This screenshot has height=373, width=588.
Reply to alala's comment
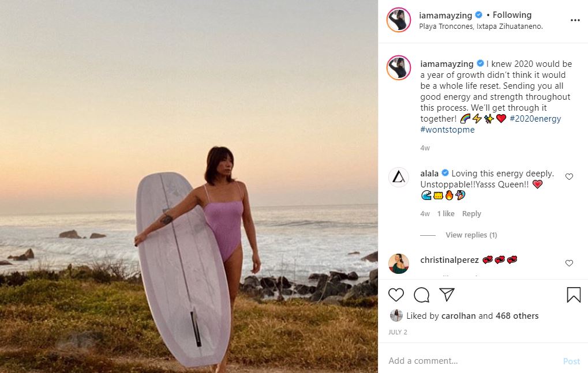471,214
